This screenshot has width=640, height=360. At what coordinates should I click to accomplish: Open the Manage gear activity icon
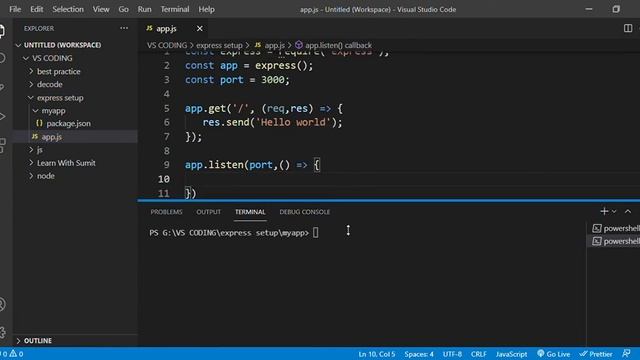coord(2,332)
